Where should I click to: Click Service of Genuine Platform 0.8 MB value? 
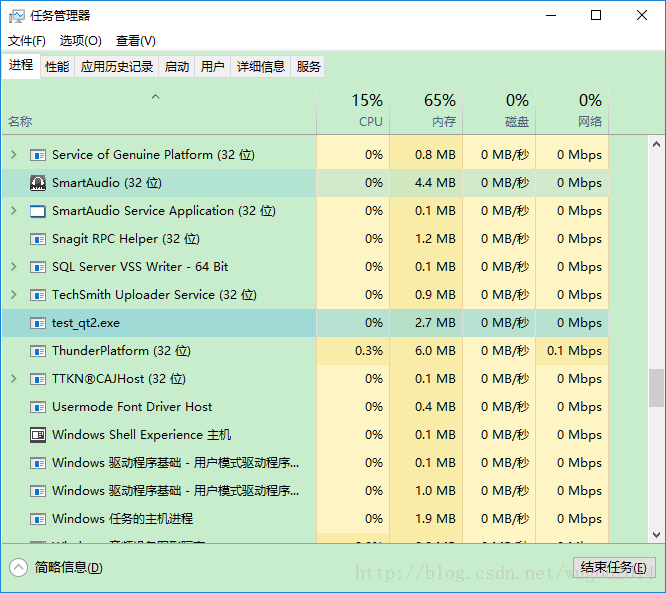435,155
